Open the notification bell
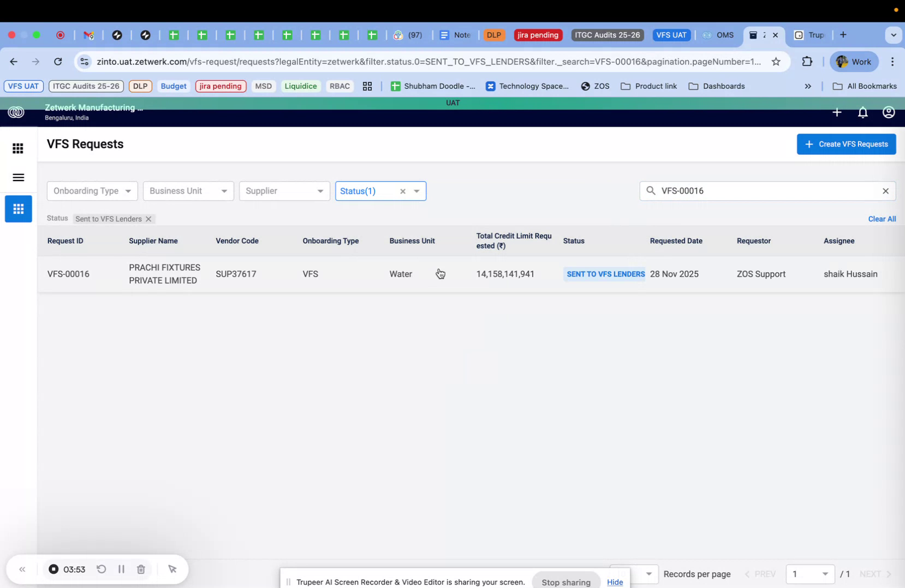 point(863,112)
